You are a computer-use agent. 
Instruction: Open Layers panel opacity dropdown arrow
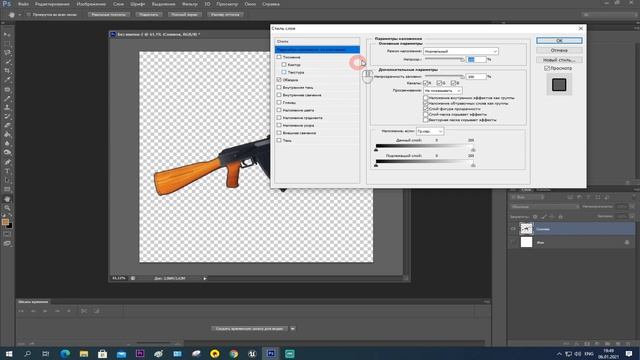pyautogui.click(x=632, y=207)
